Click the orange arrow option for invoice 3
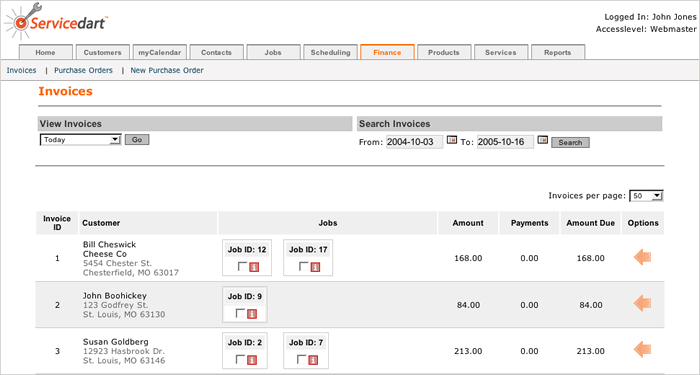700x375 pixels. (642, 350)
